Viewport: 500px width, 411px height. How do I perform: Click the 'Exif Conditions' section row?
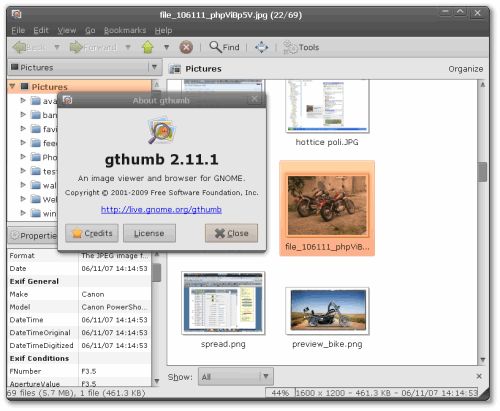click(79, 358)
